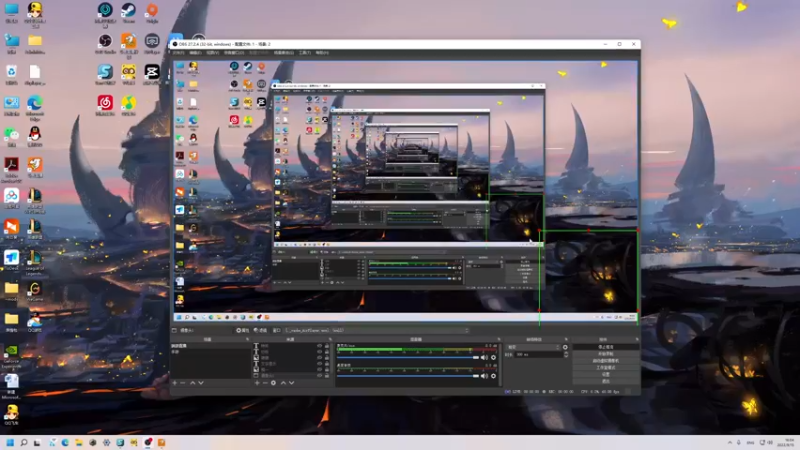
Task: Toggle the lock on the first source
Action: (327, 345)
